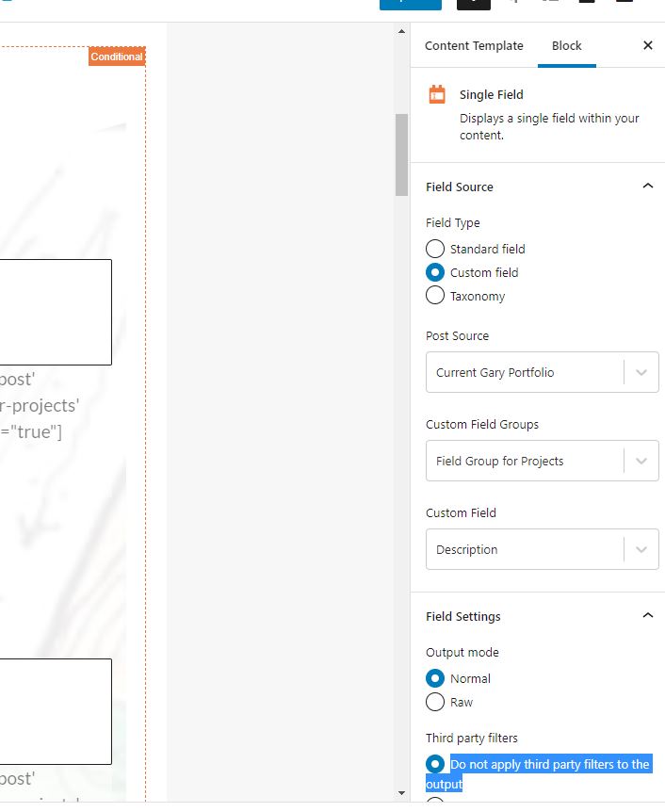
Task: Select the Normal output mode radio
Action: (x=435, y=678)
